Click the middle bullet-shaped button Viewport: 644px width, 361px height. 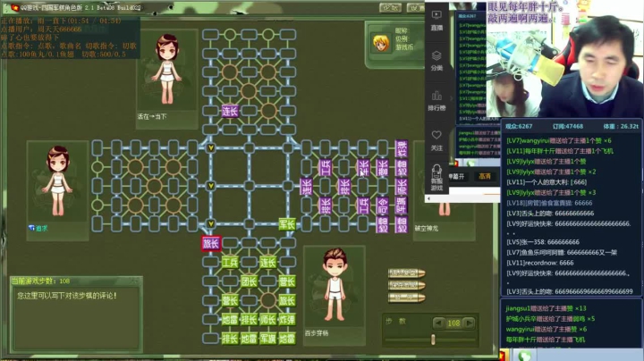(407, 285)
